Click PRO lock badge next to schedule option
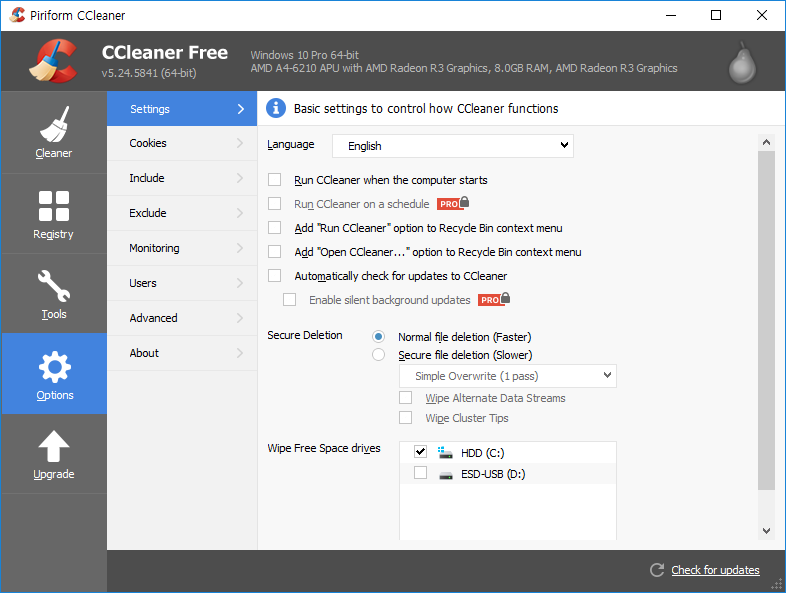 (x=453, y=203)
